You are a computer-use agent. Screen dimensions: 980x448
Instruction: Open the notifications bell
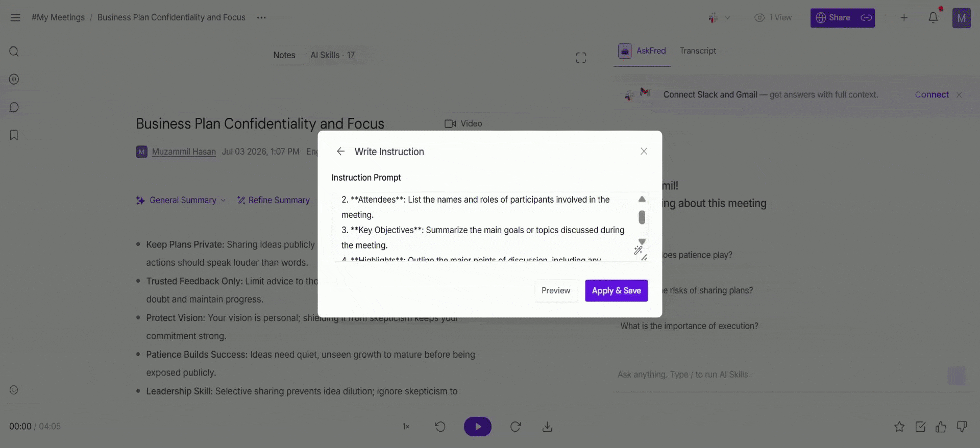pos(933,17)
